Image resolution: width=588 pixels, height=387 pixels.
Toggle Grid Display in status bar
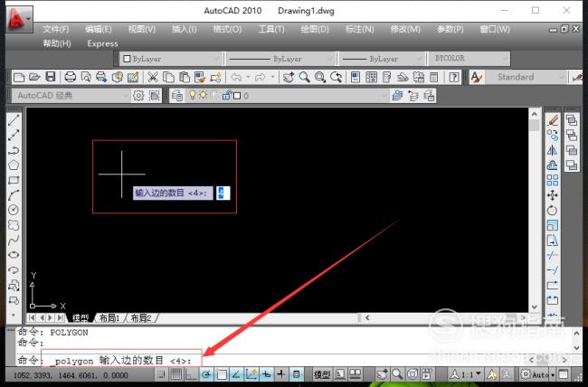point(175,373)
